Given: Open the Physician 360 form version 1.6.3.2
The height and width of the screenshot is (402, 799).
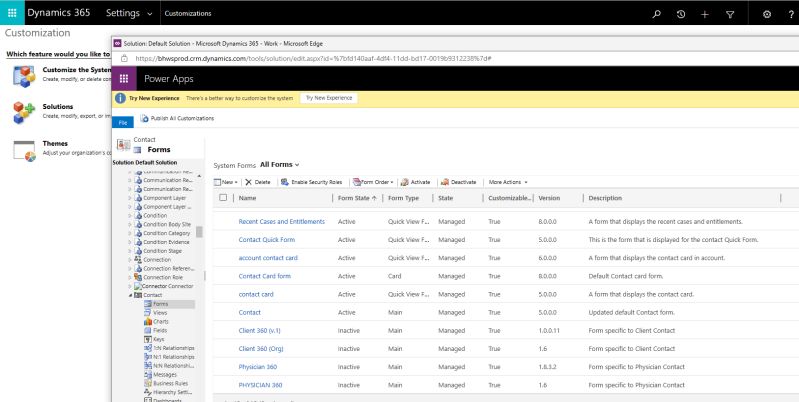Looking at the screenshot, I should (x=257, y=367).
